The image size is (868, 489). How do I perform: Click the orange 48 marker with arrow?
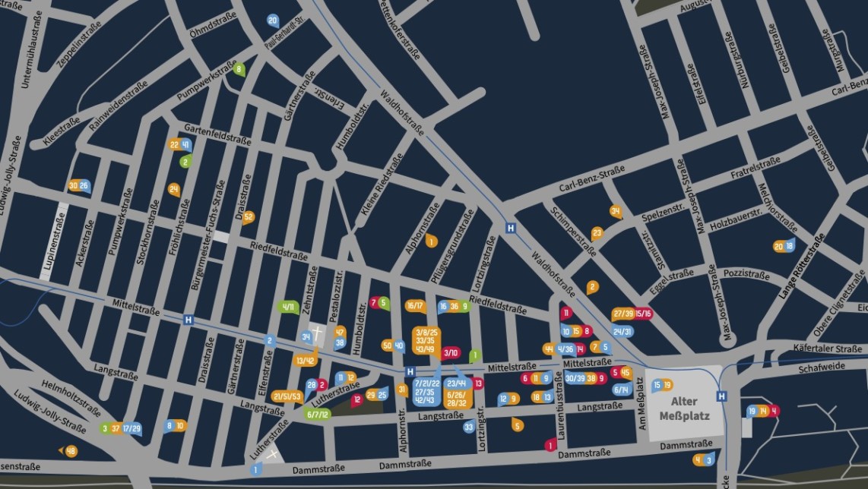[x=71, y=451]
